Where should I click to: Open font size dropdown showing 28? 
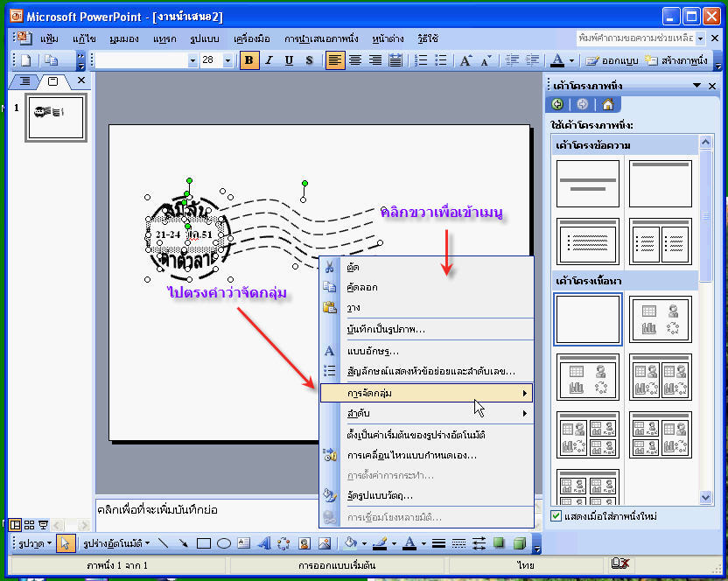click(227, 60)
